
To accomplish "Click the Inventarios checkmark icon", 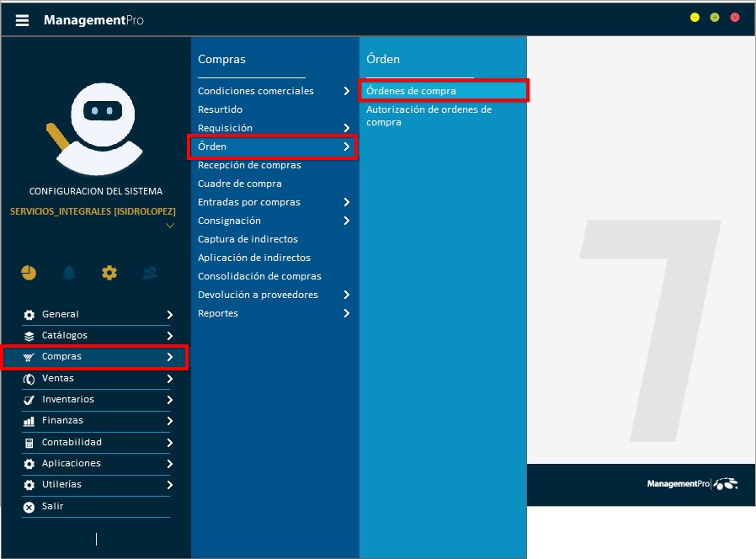I will coord(29,400).
